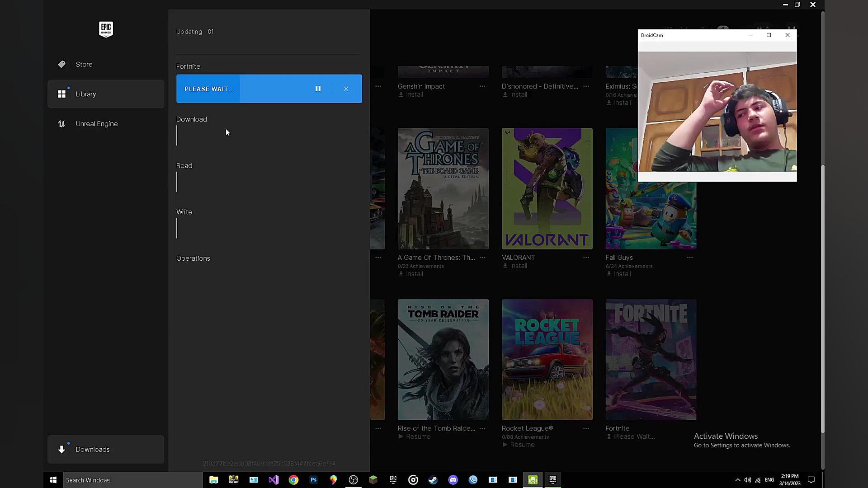Click the PLEASE WAIT progress bar for Fortnite
Screen dimensions: 868x488
pos(269,89)
